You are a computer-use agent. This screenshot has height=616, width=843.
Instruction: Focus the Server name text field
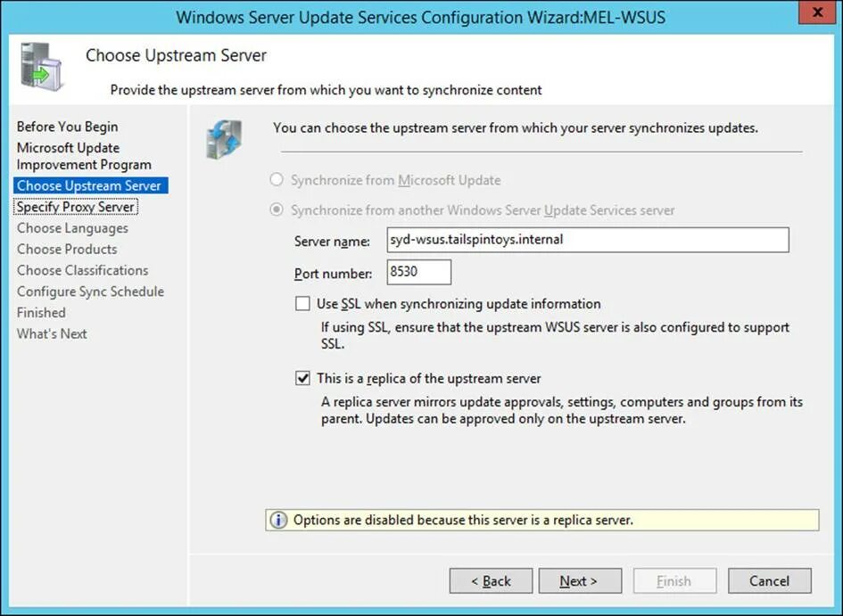tap(588, 240)
